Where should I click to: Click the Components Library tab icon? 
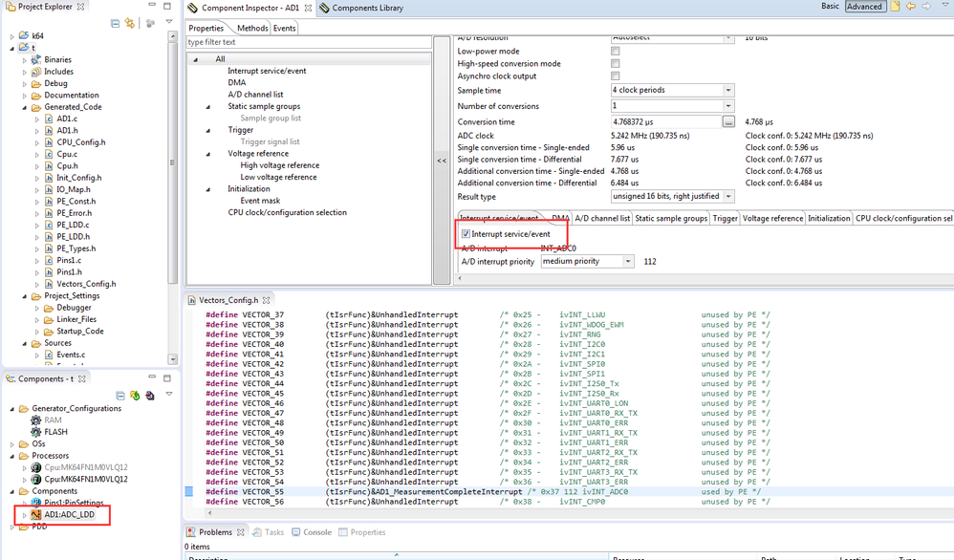(x=324, y=8)
